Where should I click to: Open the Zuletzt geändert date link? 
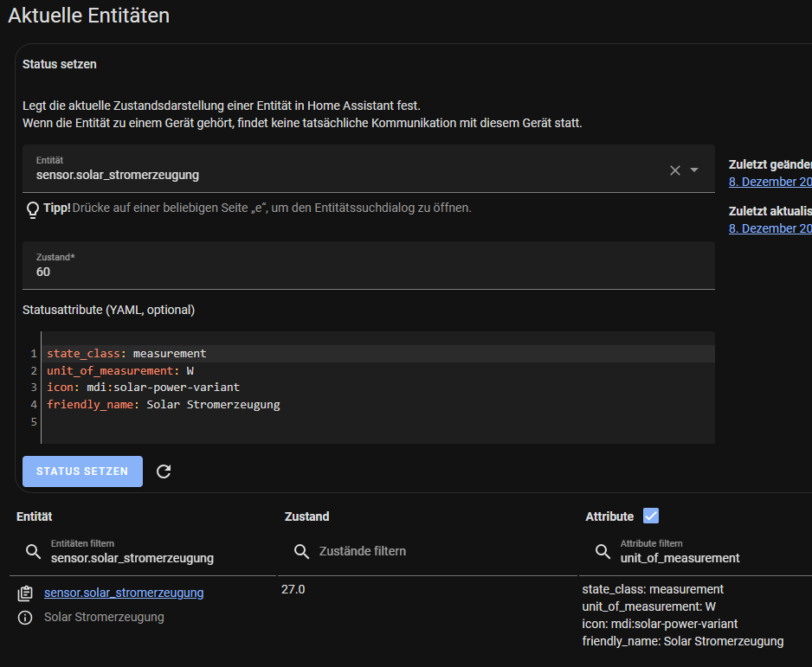click(x=770, y=182)
